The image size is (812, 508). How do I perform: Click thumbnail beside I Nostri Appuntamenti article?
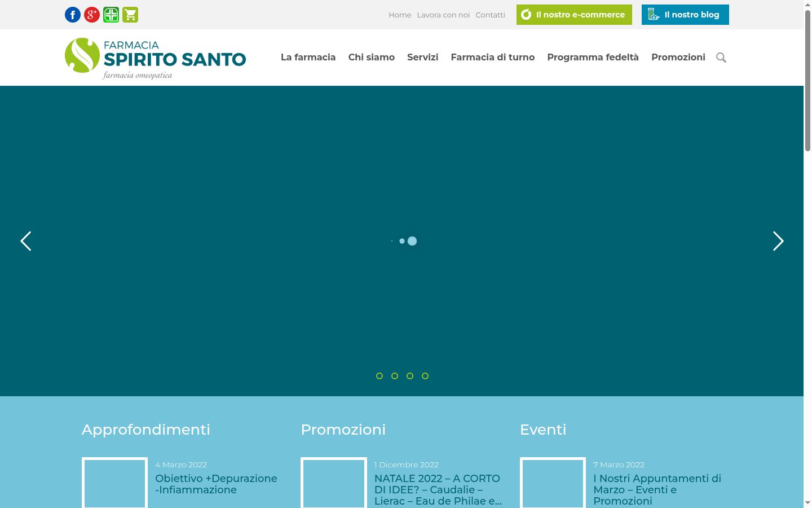pos(553,483)
